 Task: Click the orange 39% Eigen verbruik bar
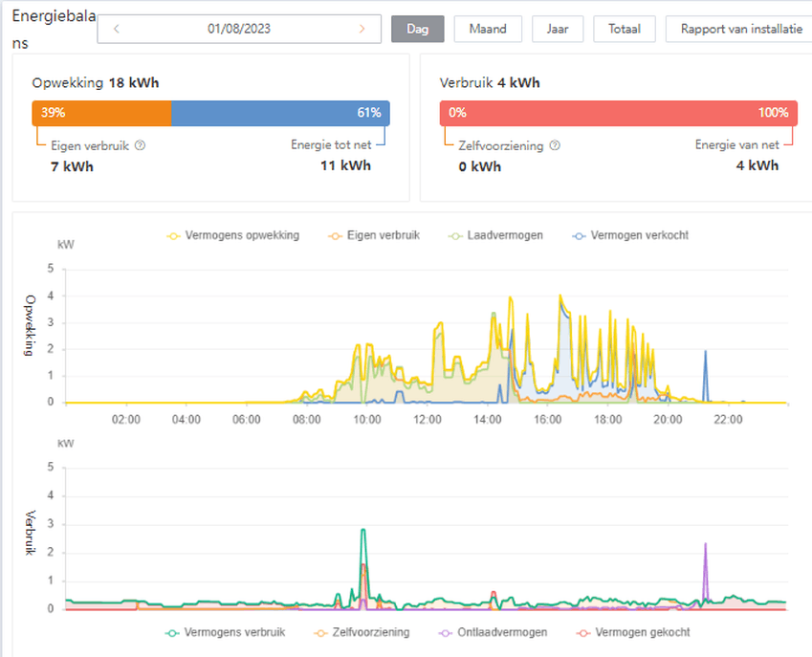[101, 113]
